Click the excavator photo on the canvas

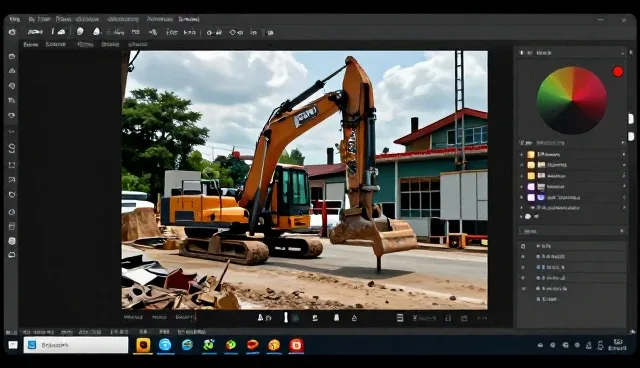point(304,180)
